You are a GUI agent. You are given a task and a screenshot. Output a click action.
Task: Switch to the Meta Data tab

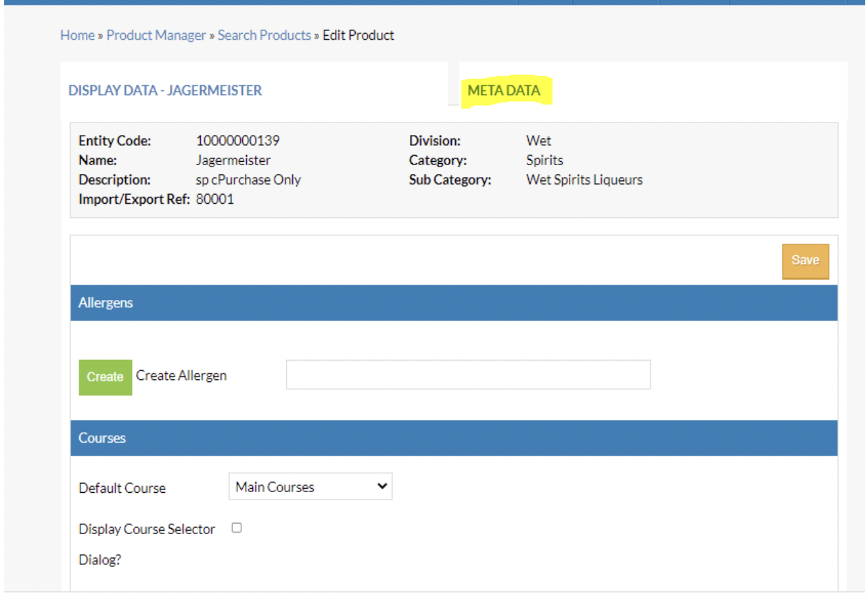[x=504, y=90]
